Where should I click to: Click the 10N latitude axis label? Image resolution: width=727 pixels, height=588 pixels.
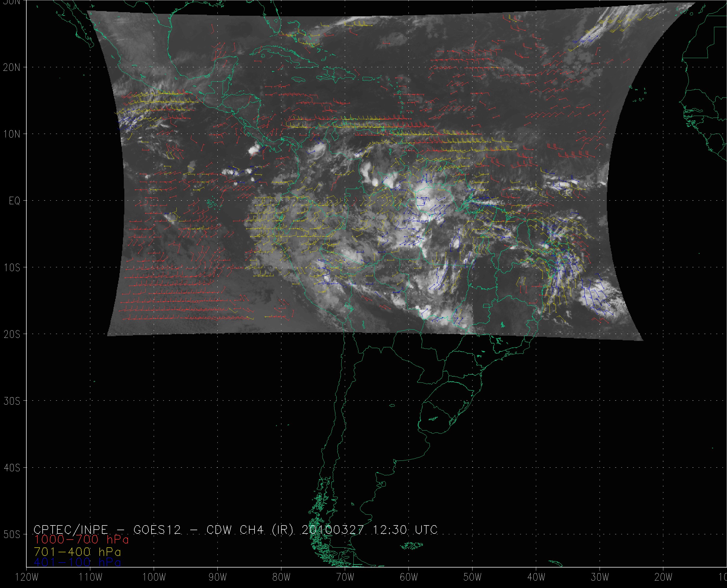(x=12, y=134)
